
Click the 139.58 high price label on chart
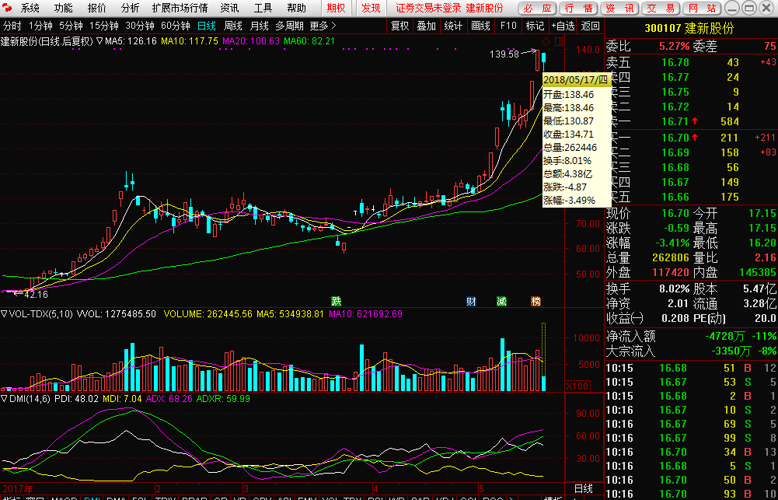(504, 54)
